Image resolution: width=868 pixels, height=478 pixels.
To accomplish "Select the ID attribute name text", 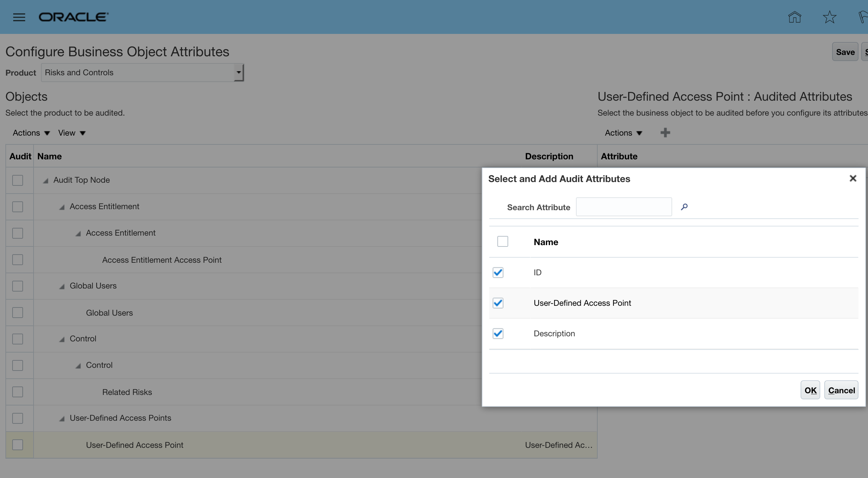I will point(537,272).
